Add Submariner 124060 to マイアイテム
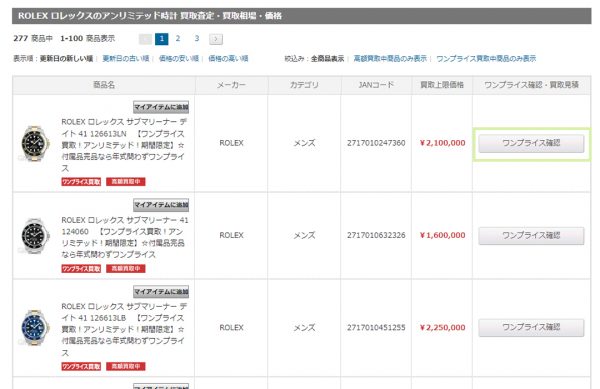The width and height of the screenshot is (600, 389). coord(161,205)
